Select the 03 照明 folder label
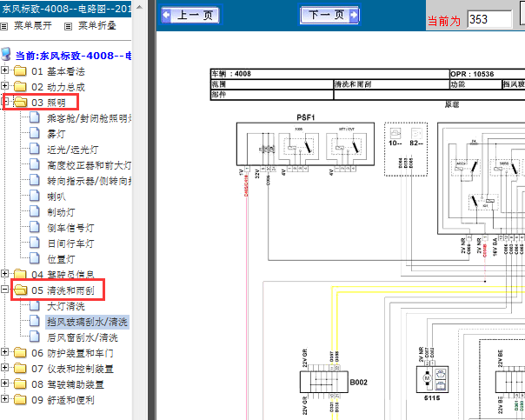Screen dimensions: 525x420 49,103
